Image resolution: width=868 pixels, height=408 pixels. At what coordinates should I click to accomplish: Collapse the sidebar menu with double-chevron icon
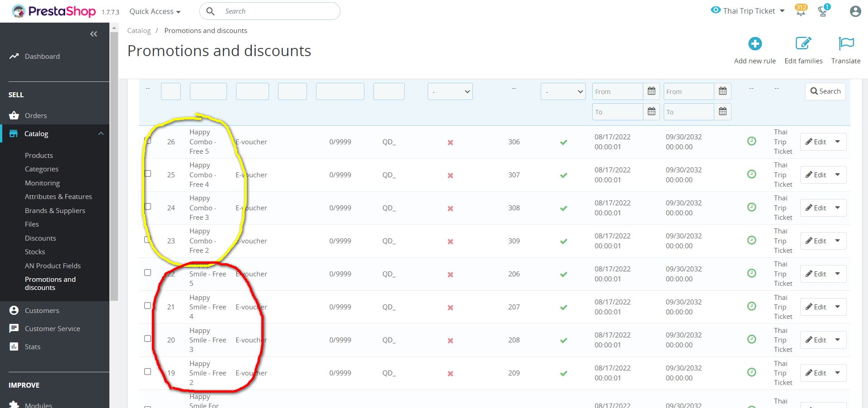tap(94, 34)
